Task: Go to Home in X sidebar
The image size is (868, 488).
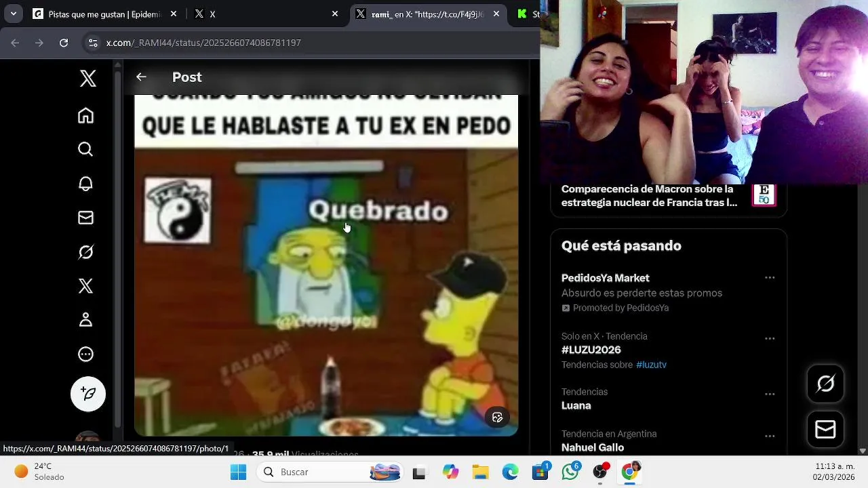Action: click(x=85, y=116)
